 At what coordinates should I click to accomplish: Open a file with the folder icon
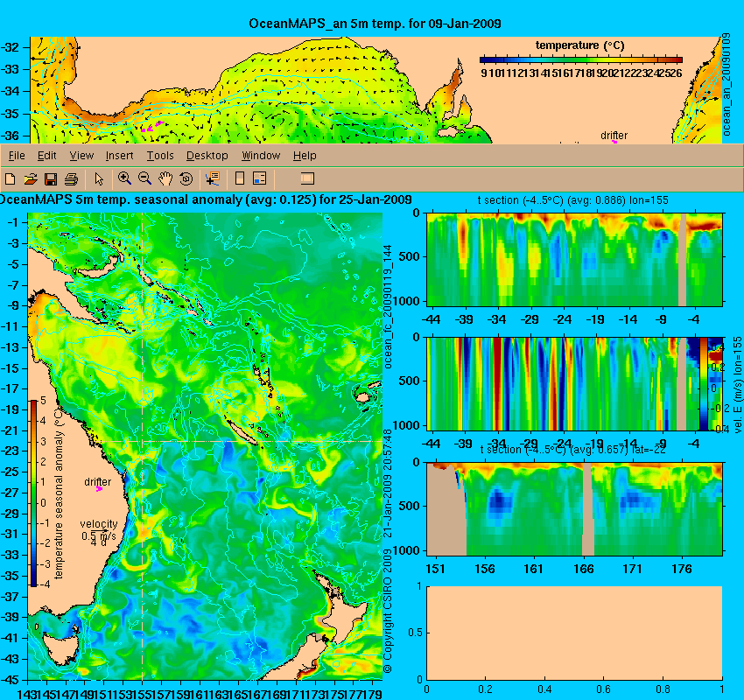click(31, 178)
